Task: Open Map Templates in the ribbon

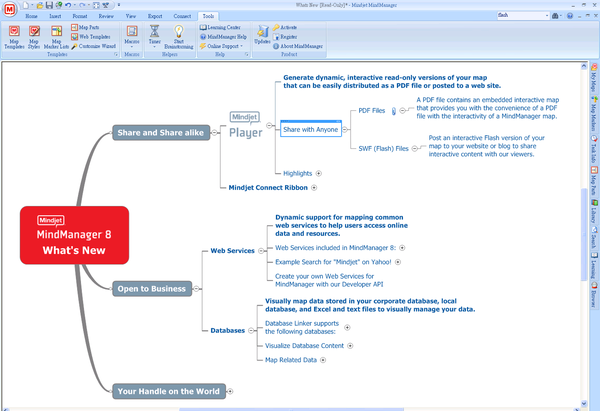Action: 14,37
